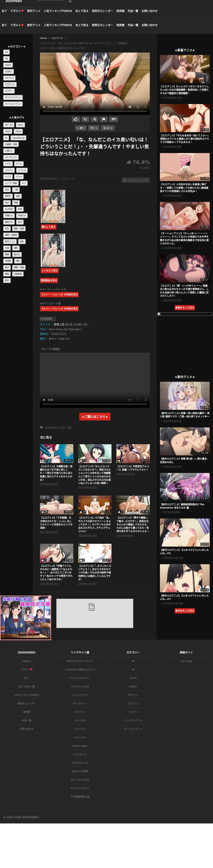
Task: Click the 2021 popular tag
Action: coord(21,125)
